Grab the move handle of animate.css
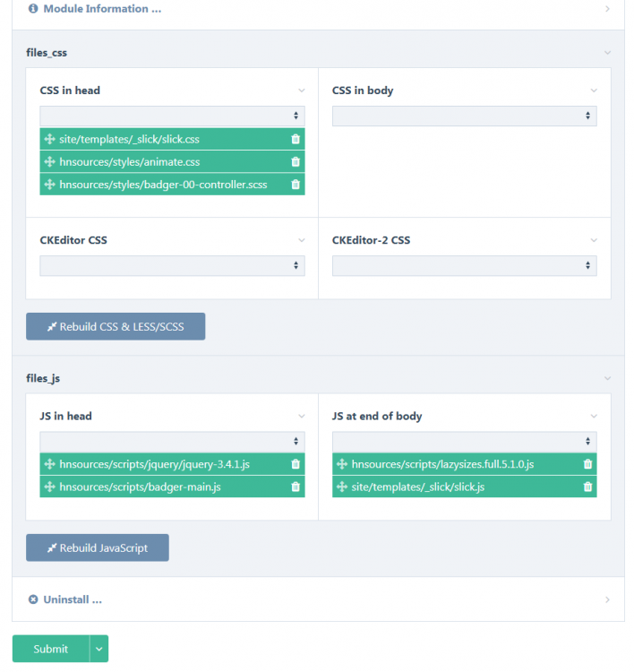The width and height of the screenshot is (634, 672). (49, 162)
